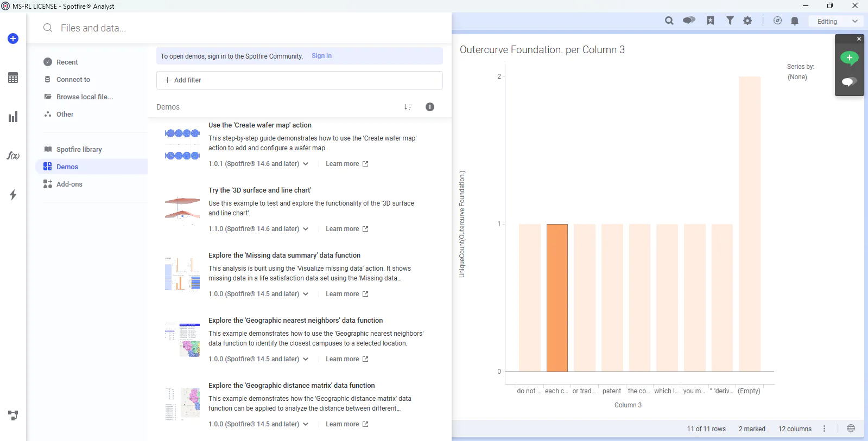Click the magnifier search icon in top toolbar
Viewport: 868px width, 441px height.
click(x=669, y=21)
